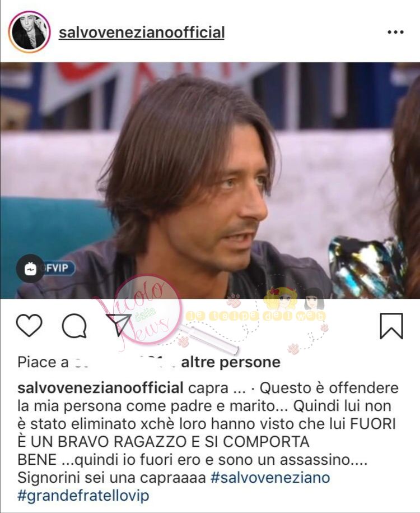Tap the IGTV video badge icon
The image size is (420, 513).
pyautogui.click(x=30, y=269)
